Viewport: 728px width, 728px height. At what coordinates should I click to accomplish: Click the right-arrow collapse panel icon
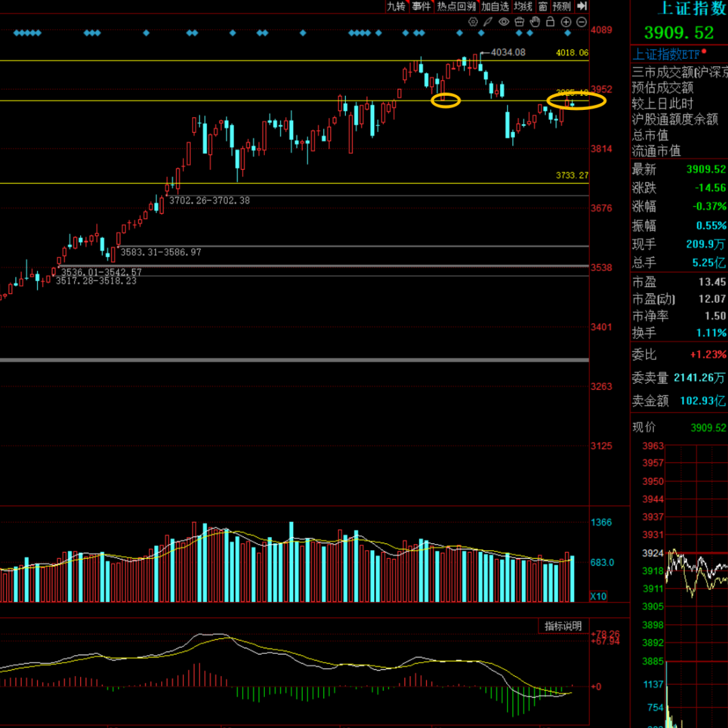tap(582, 6)
